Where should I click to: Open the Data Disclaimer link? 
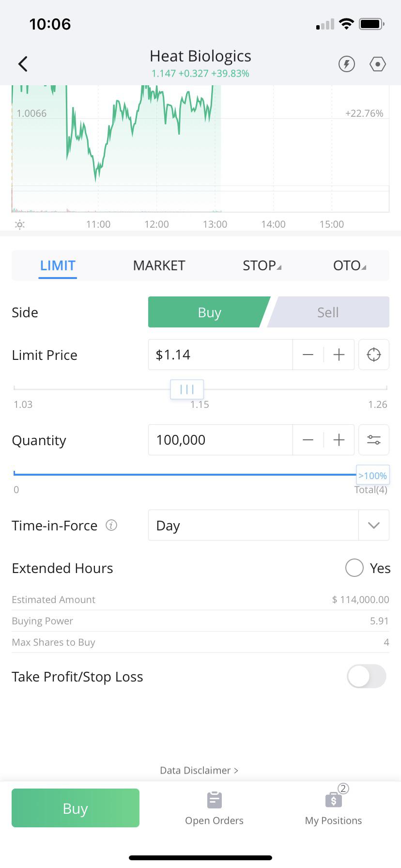click(199, 770)
